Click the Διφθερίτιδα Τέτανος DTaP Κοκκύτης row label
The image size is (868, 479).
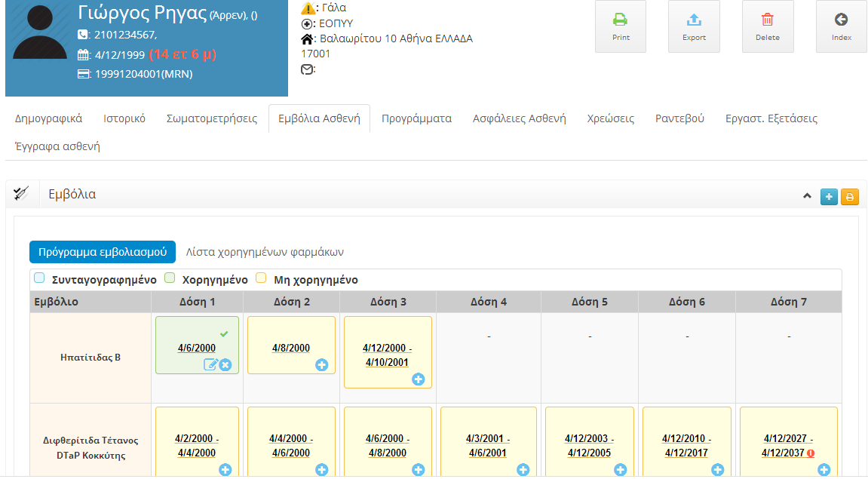90,447
